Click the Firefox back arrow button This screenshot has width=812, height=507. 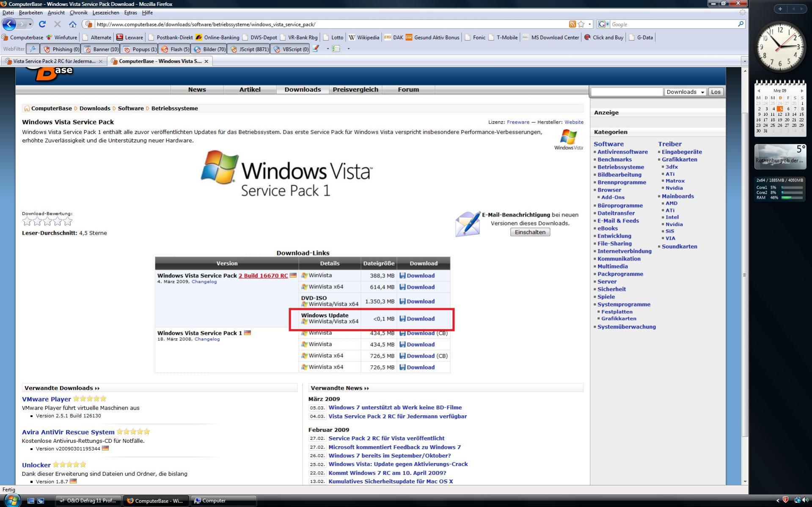9,24
